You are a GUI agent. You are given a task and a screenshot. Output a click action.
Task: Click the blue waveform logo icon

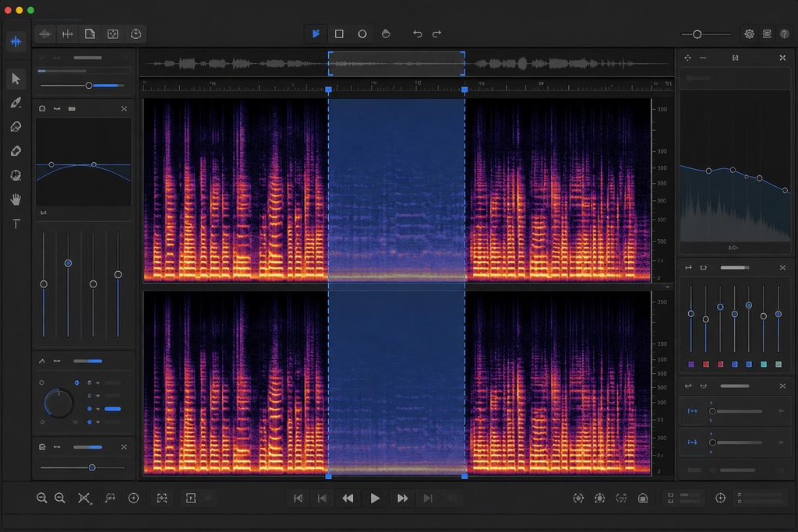point(16,42)
